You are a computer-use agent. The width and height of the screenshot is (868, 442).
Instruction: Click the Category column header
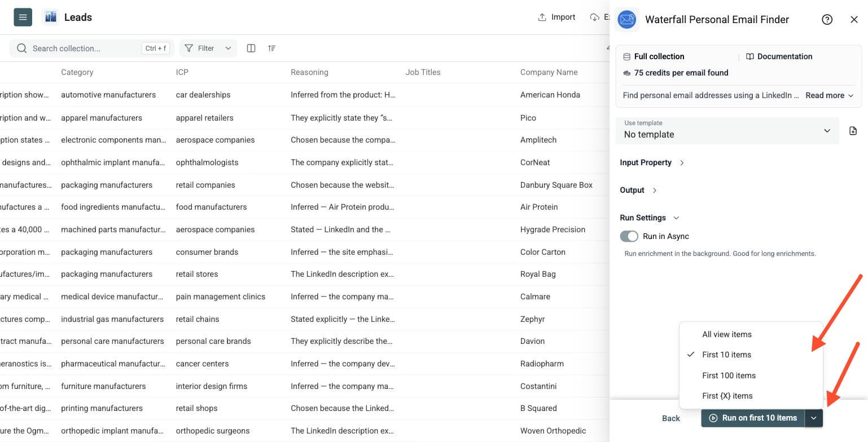(77, 72)
